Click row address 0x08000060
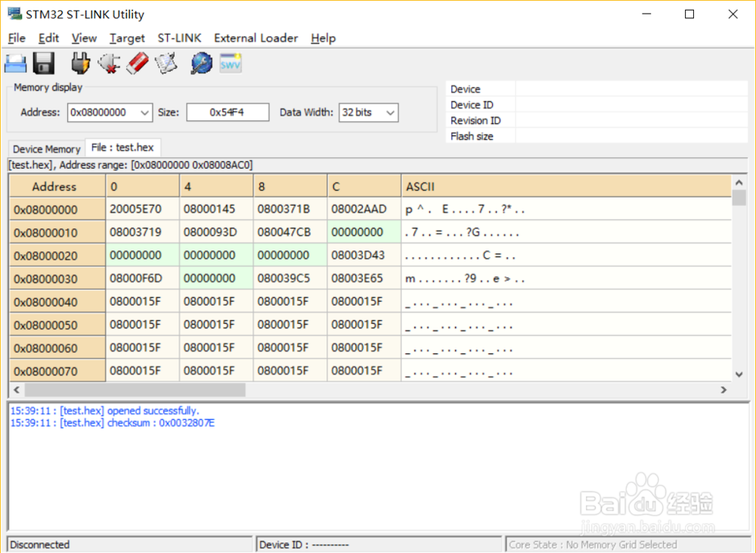This screenshot has height=553, width=756. pyautogui.click(x=57, y=349)
